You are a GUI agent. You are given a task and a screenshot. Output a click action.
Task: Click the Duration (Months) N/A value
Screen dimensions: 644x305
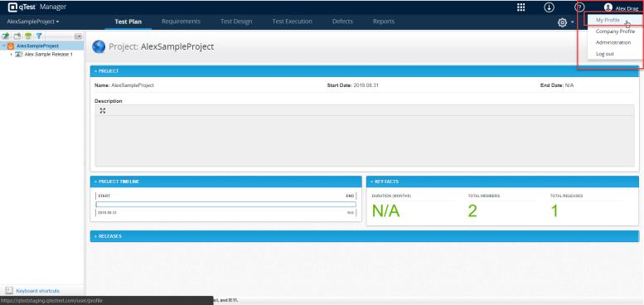coord(385,211)
